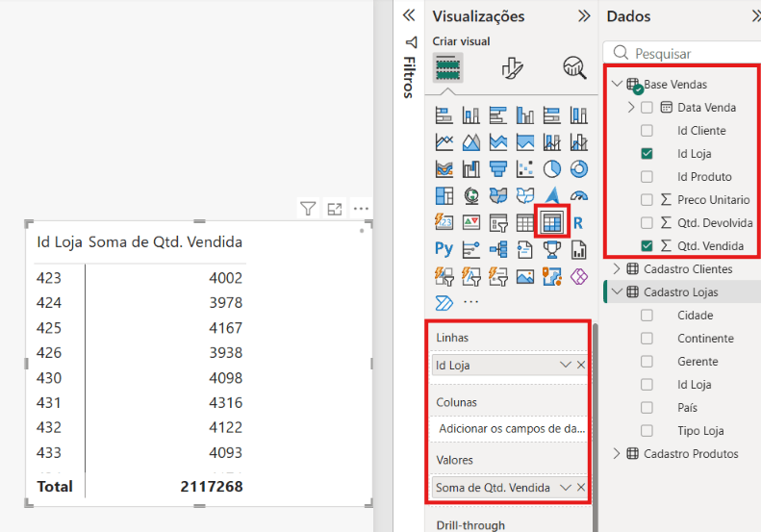
Task: Check the Id Cliente field checkbox
Action: [x=647, y=130]
